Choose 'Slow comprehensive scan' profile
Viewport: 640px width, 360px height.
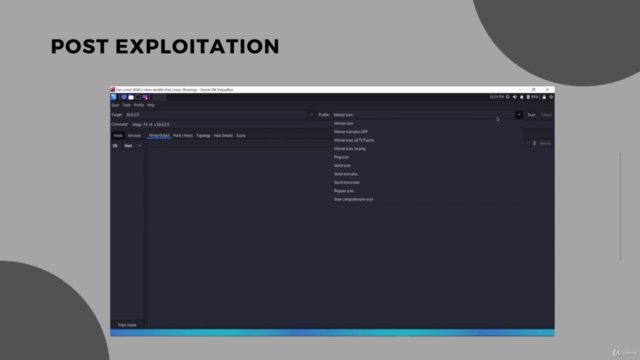[x=428, y=200]
